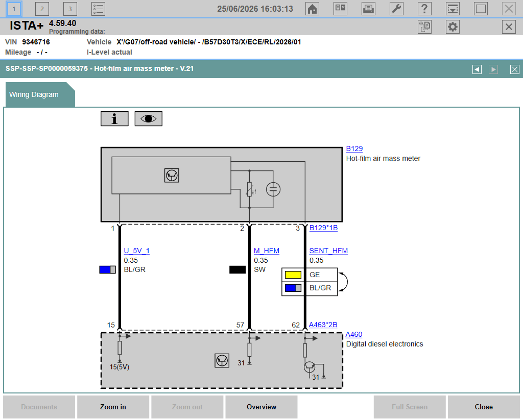Click the VIN number 9346716

(x=36, y=42)
